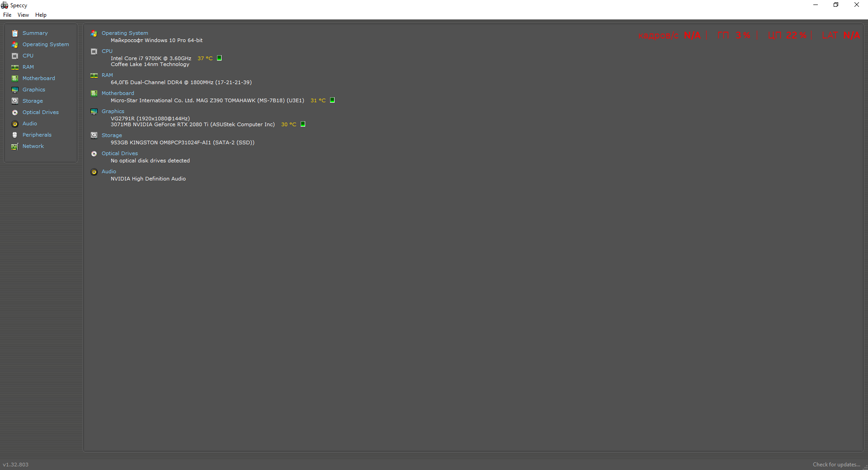Click the disc icon beside main Optical Drives heading
The width and height of the screenshot is (868, 470).
[x=94, y=154]
